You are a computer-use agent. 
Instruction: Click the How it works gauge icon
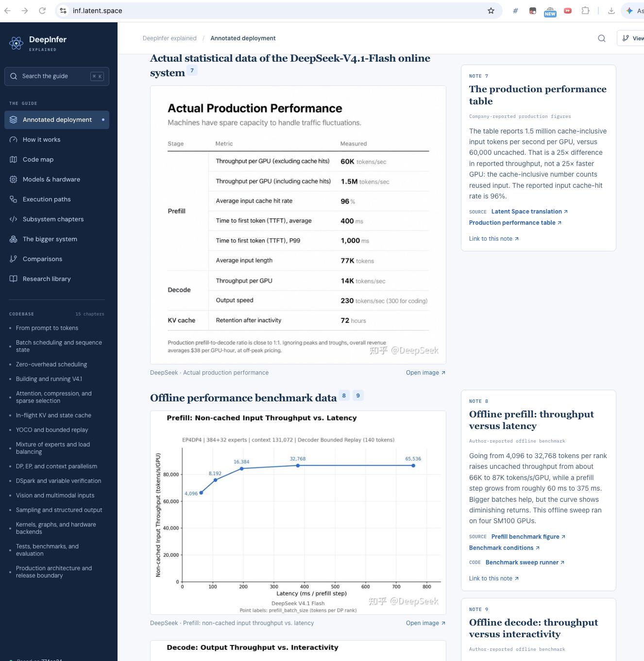click(x=14, y=140)
